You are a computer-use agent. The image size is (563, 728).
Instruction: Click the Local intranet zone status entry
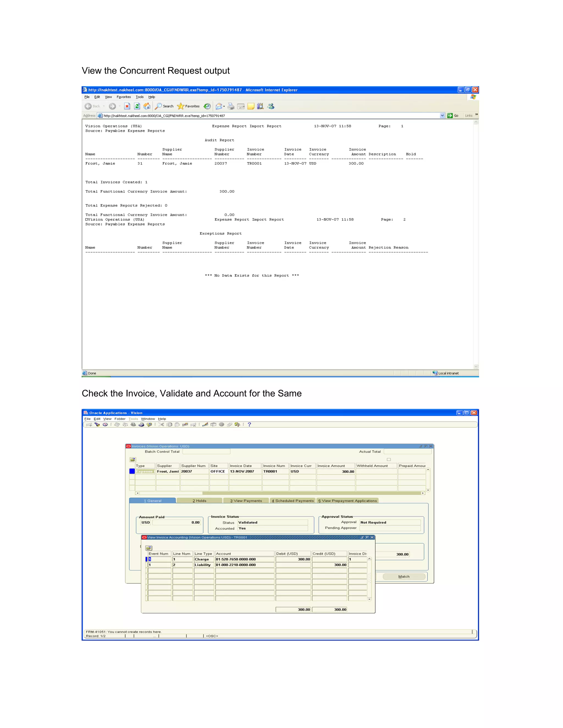pyautogui.click(x=446, y=373)
